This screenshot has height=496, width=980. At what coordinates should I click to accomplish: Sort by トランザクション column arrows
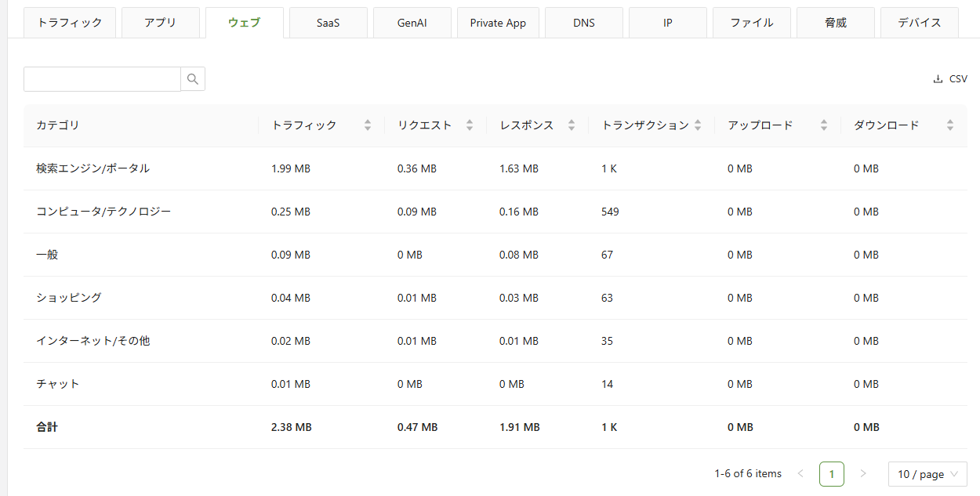(698, 125)
